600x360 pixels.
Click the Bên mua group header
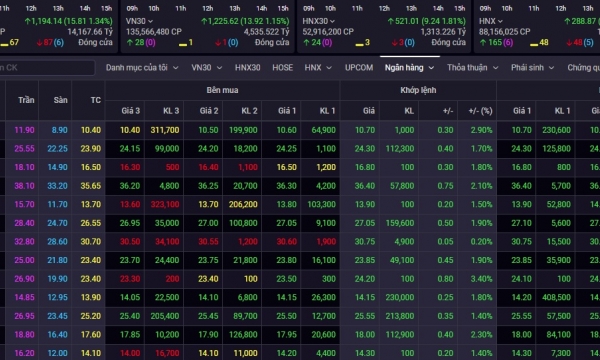pyautogui.click(x=222, y=90)
